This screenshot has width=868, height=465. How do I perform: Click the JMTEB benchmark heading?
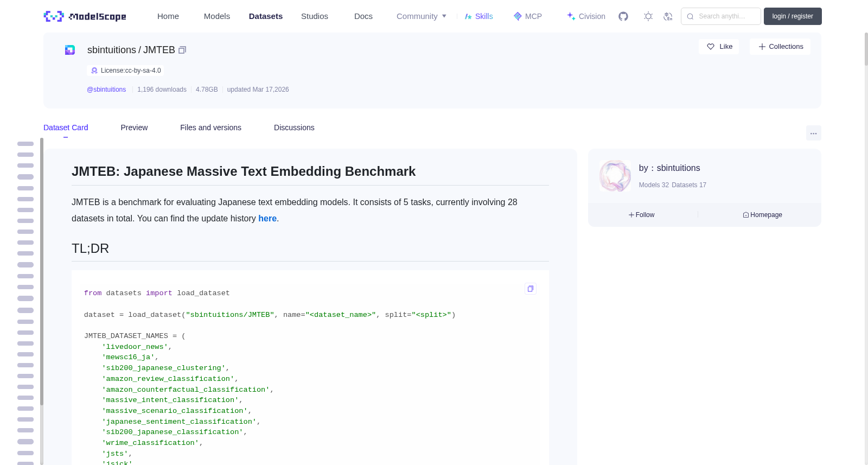point(244,171)
